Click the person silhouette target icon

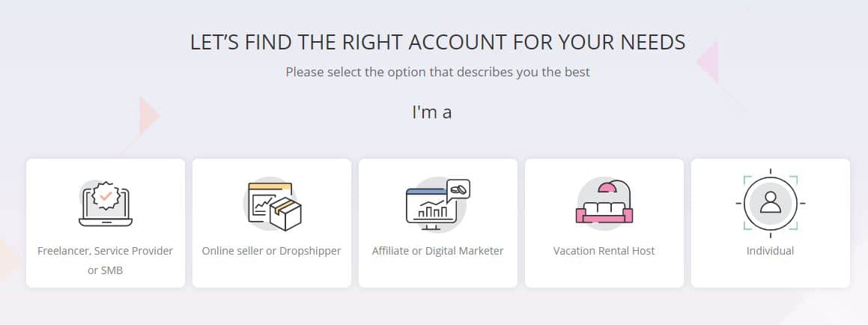770,203
